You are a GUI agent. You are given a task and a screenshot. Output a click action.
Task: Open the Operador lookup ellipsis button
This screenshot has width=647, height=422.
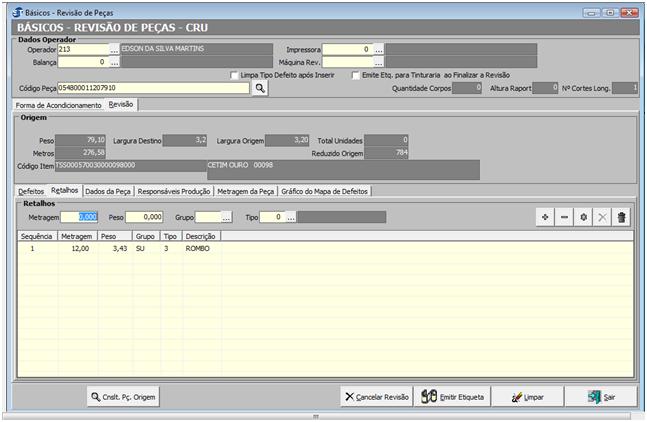point(113,48)
